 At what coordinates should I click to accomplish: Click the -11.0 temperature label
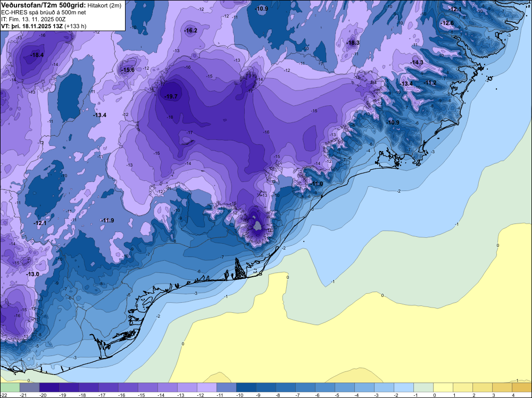(x=317, y=184)
